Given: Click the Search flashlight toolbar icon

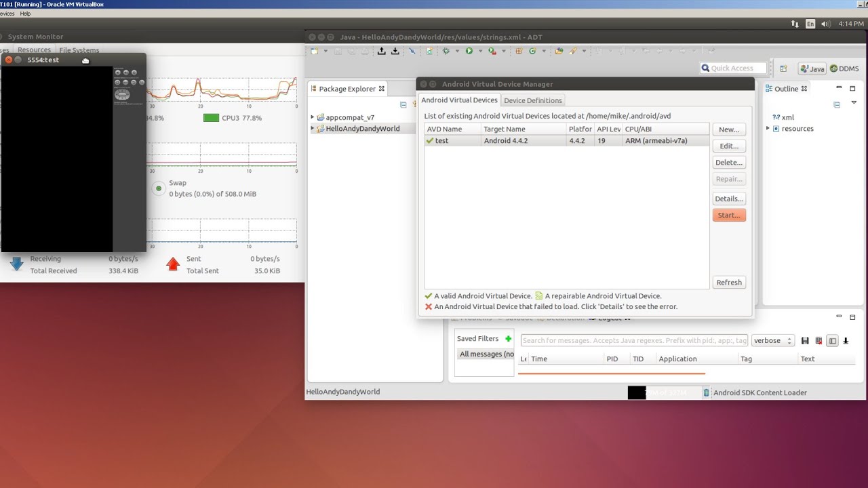Looking at the screenshot, I should 573,51.
